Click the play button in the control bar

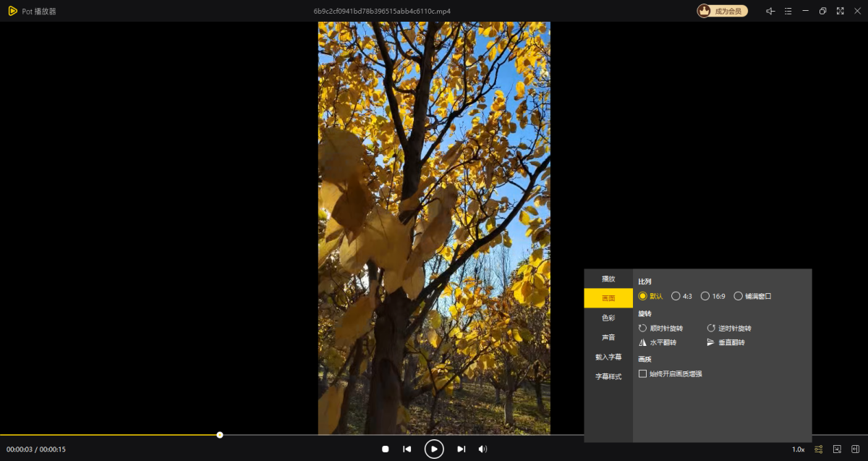(x=433, y=449)
